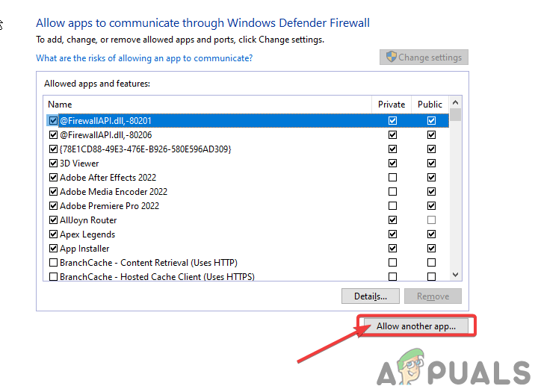Disable Private for AllJoyn Router
The height and width of the screenshot is (392, 535).
click(393, 220)
